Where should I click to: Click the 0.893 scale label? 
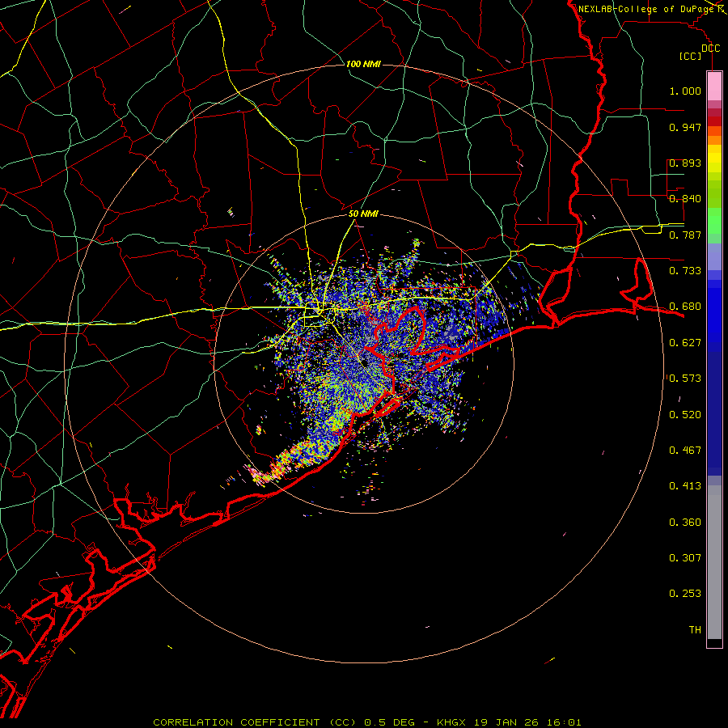[685, 163]
